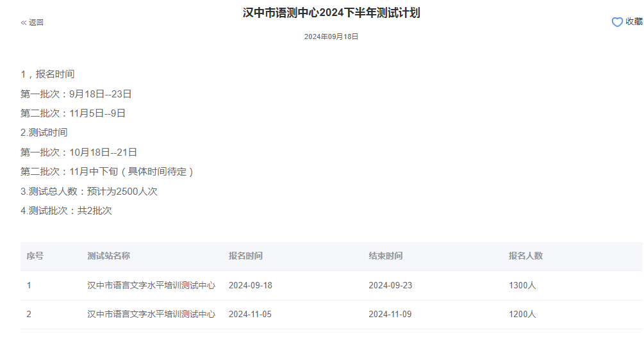Viewport: 644px width, 362px height.
Task: Click the 报名人数 column header
Action: click(x=525, y=256)
